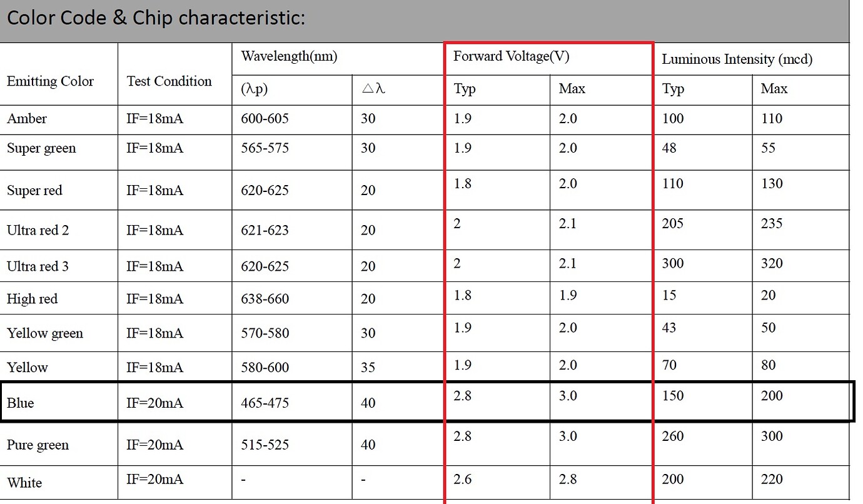Select Ultra red 2 max intensity 235
Screen dimensions: 863x504
coord(772,223)
